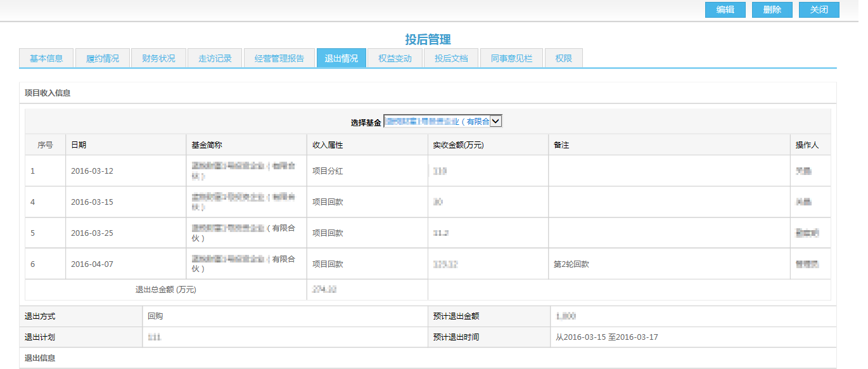Screen dimensions: 868x369
Task: Switch to the 基本信息 tab
Action: point(46,58)
